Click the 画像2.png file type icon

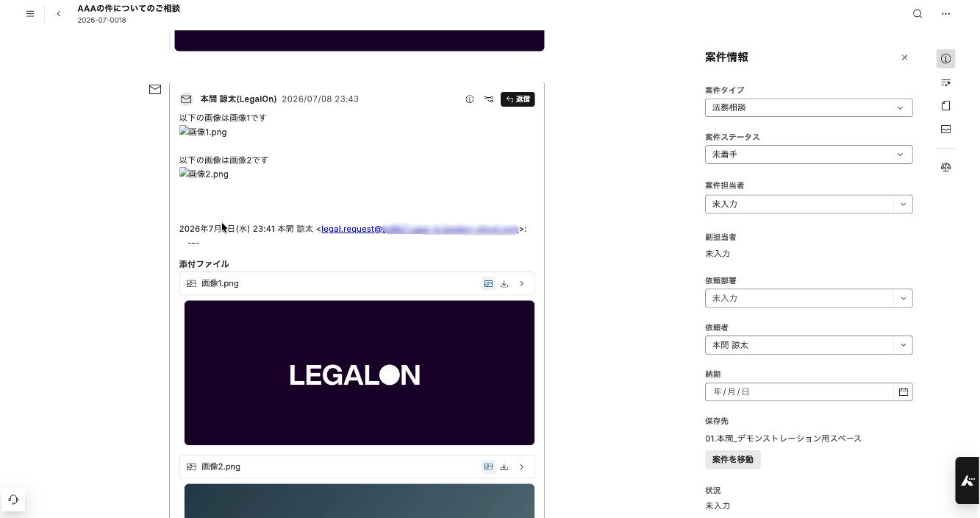191,466
